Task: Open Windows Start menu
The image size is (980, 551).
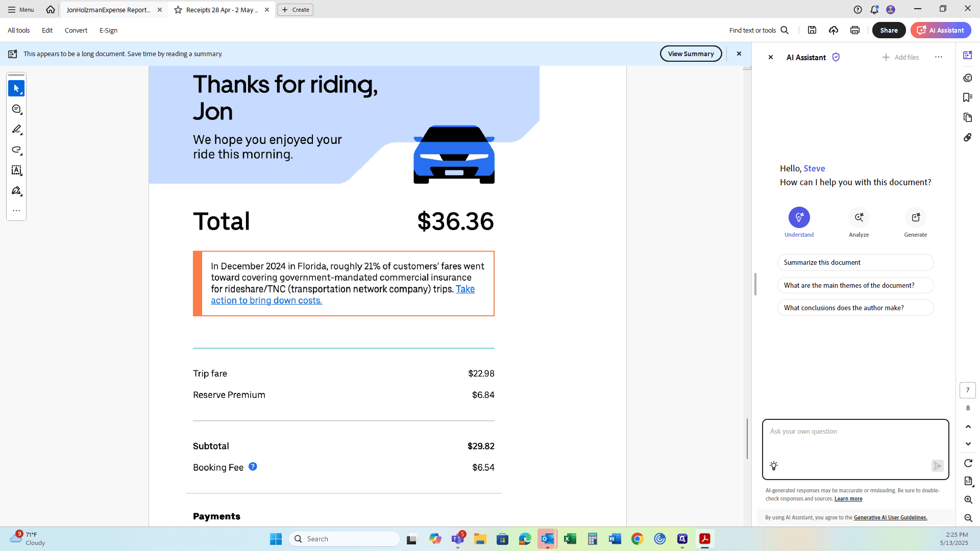Action: tap(276, 539)
